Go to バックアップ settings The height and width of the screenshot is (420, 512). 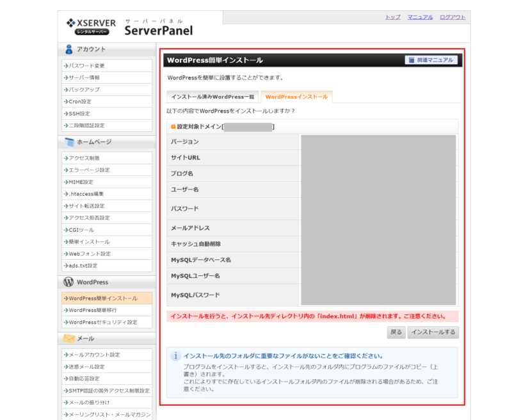coord(107,90)
